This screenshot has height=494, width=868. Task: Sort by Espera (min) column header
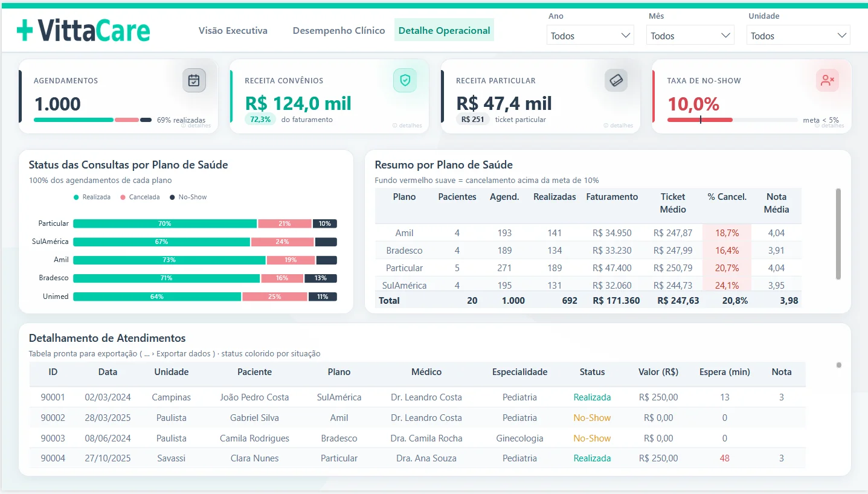[724, 372]
